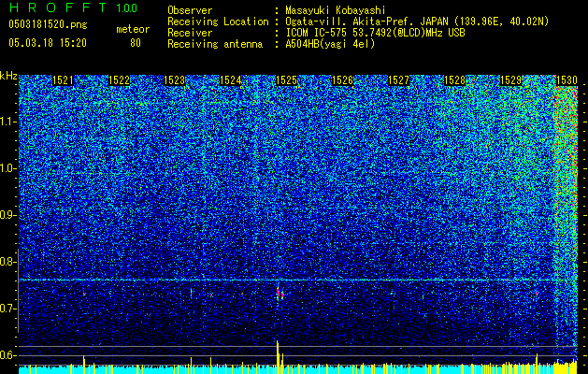The image size is (588, 374).
Task: Click the Receiving Location label
Action: tap(218, 22)
